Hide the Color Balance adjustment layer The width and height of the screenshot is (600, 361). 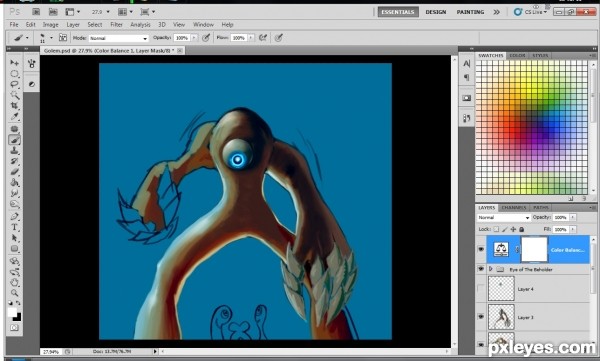tap(481, 250)
